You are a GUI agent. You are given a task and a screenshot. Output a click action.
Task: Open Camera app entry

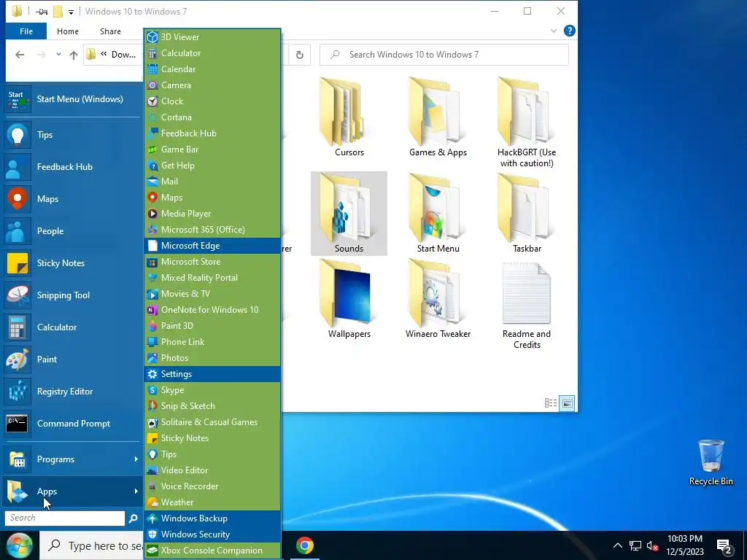[212, 85]
